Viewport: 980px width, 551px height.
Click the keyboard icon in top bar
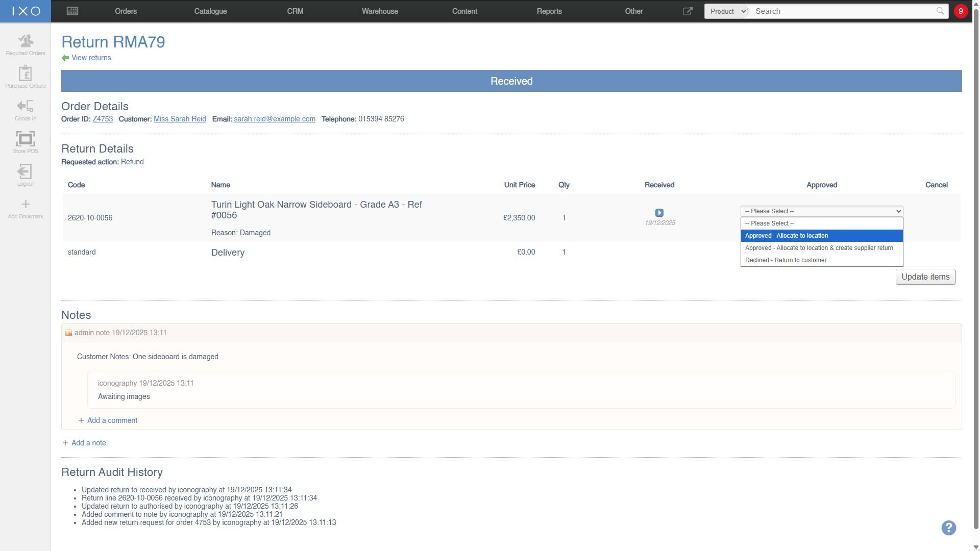[72, 11]
